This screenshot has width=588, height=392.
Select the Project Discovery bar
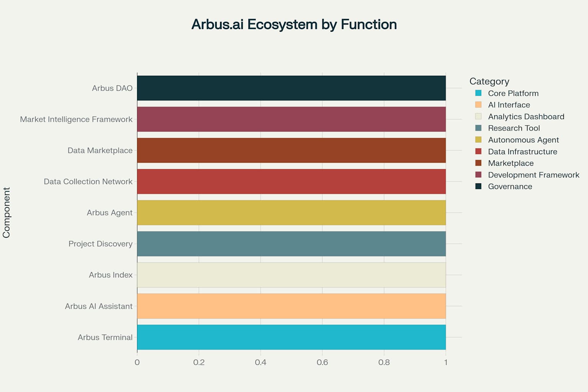pos(291,244)
